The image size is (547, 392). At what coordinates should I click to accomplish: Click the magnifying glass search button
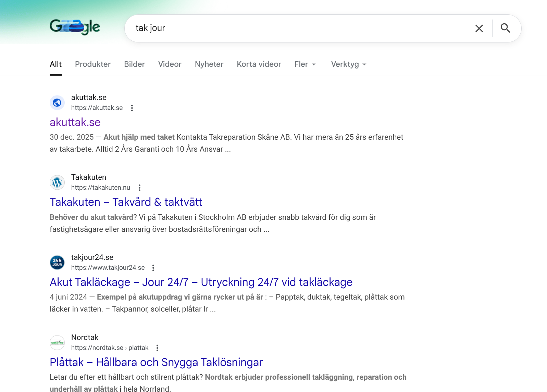(505, 28)
